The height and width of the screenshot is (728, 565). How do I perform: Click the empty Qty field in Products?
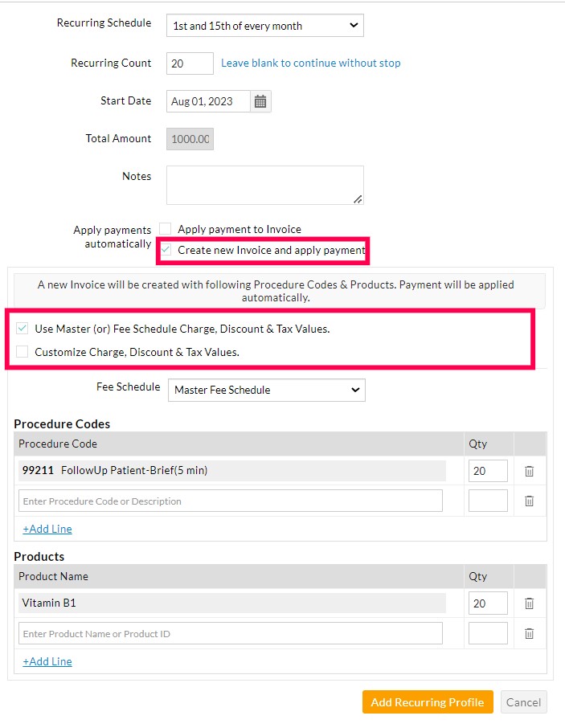(488, 634)
